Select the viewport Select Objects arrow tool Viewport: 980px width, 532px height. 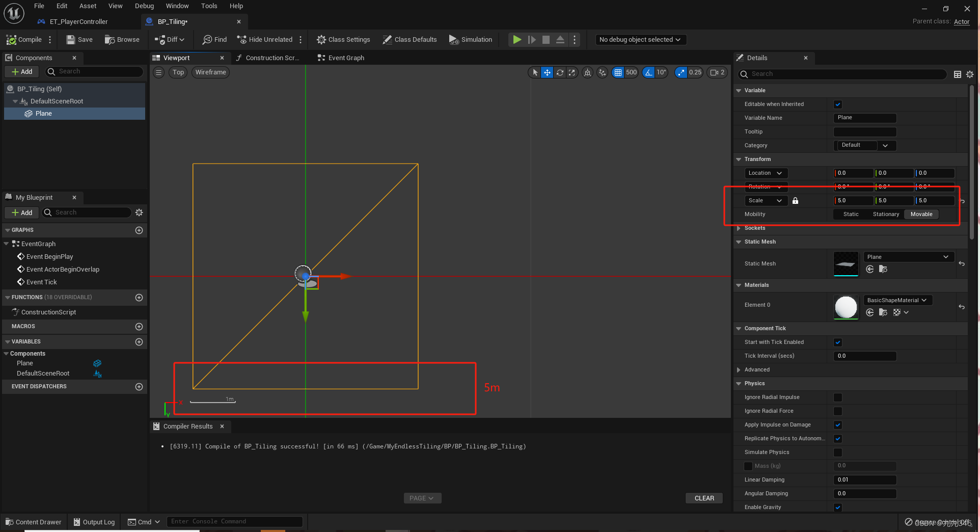535,72
